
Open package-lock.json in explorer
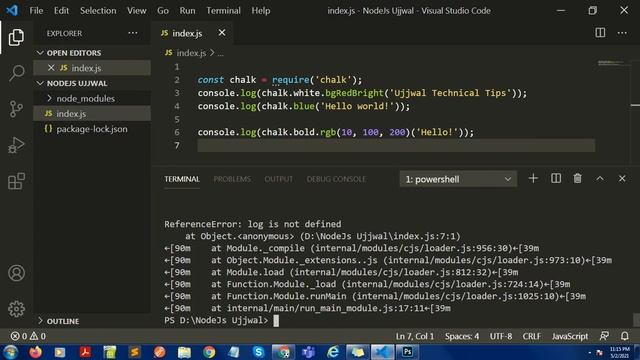(92, 129)
